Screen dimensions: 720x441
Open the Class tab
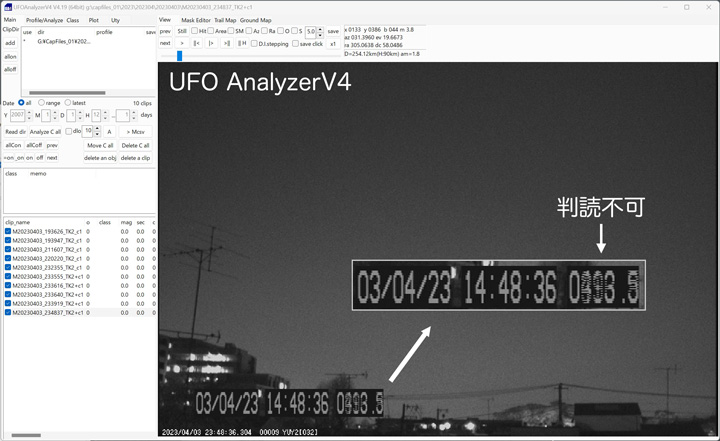pyautogui.click(x=73, y=20)
